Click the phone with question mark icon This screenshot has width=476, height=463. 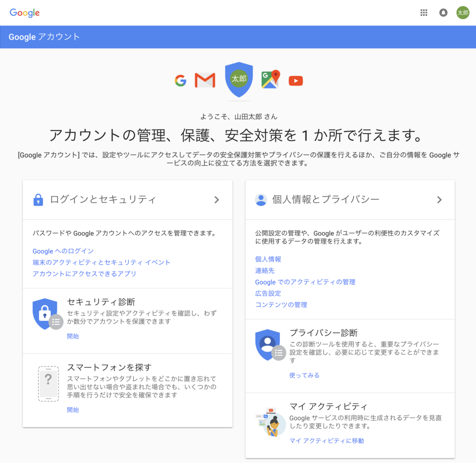click(48, 384)
